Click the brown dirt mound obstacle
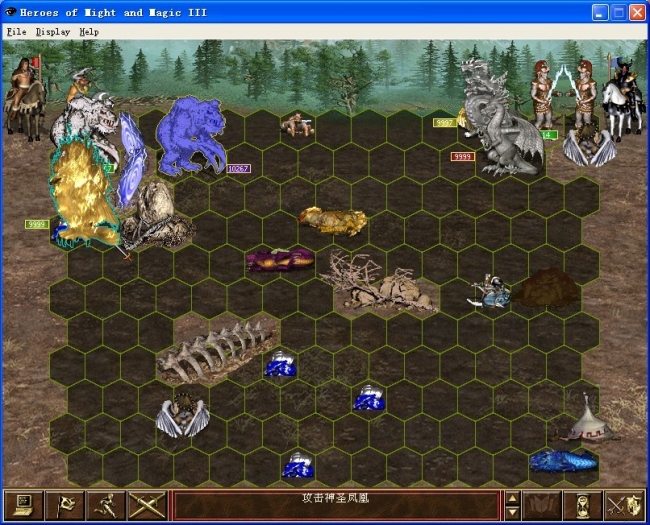 pos(547,286)
